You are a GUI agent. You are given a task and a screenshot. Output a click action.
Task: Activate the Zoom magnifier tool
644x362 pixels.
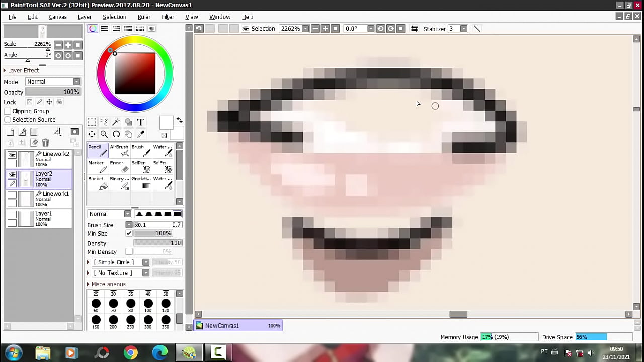pos(104,134)
